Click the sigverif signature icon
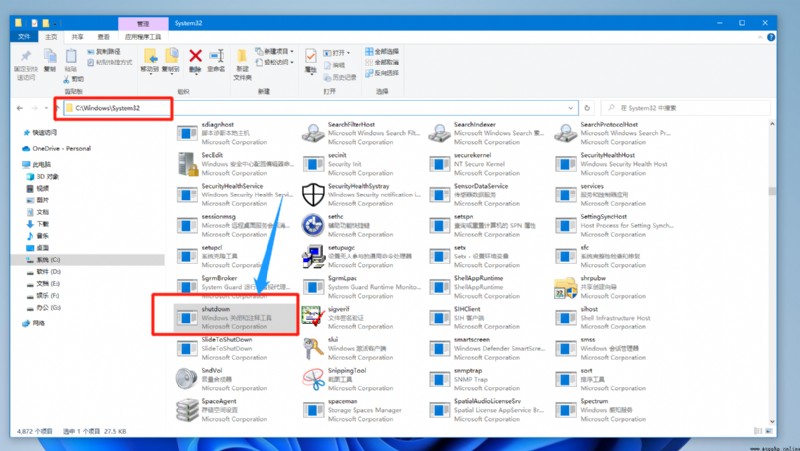This screenshot has height=451, width=800. pos(313,317)
